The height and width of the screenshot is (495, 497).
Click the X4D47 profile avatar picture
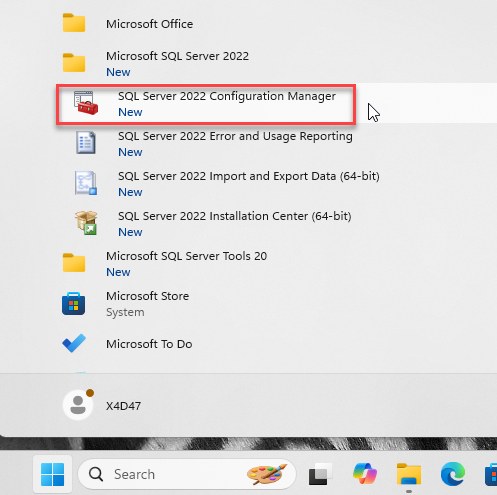(x=78, y=405)
